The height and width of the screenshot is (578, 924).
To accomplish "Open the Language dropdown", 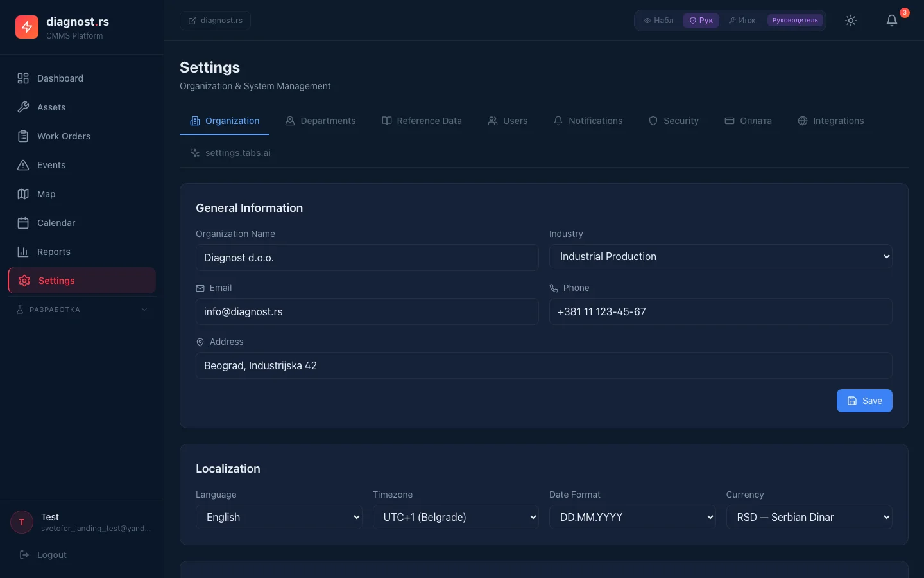I will coord(279,517).
